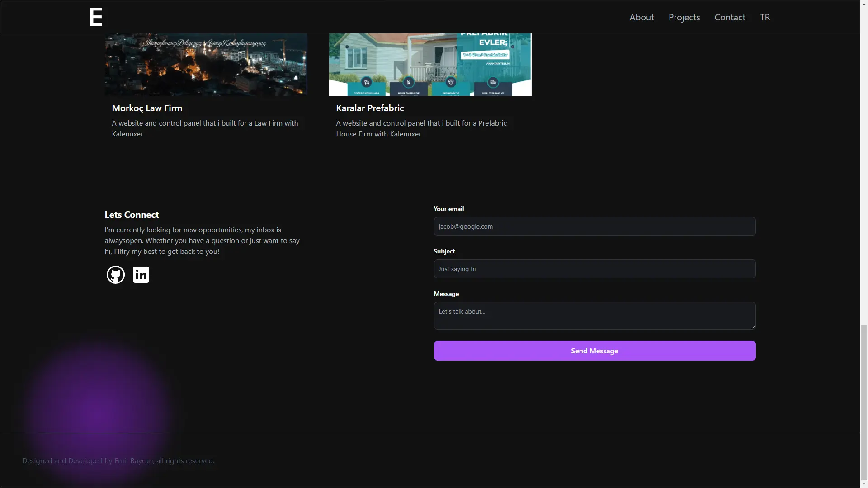Screen dimensions: 868x488
Task: Switch language using TR toggle
Action: tap(764, 17)
